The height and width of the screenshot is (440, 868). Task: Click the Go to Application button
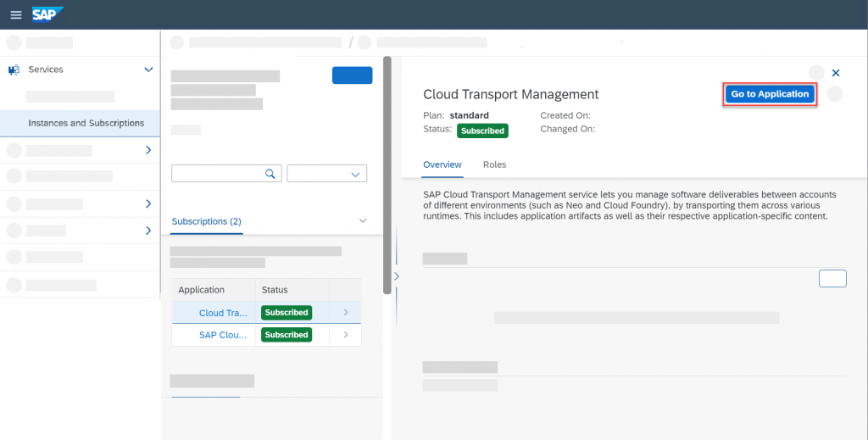coord(770,94)
